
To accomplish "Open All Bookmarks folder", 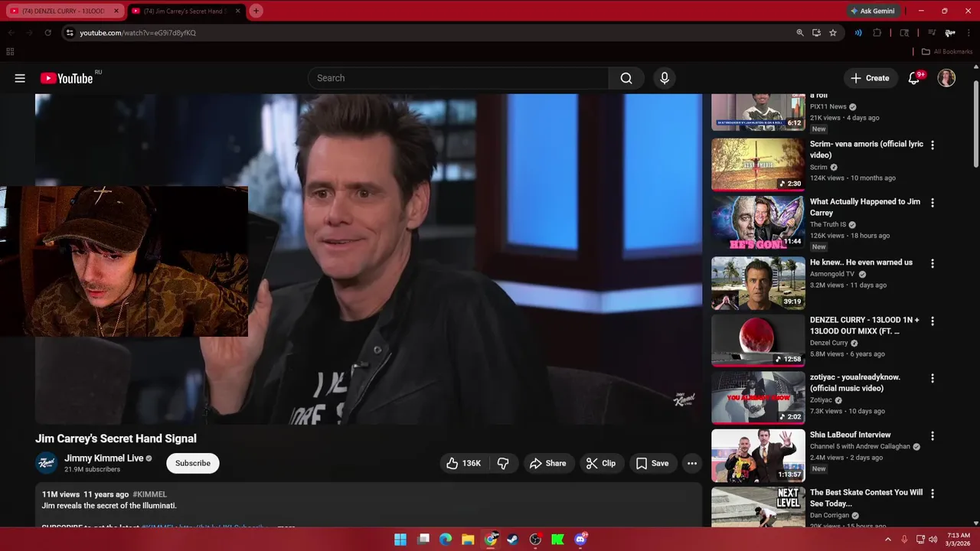I will [947, 52].
